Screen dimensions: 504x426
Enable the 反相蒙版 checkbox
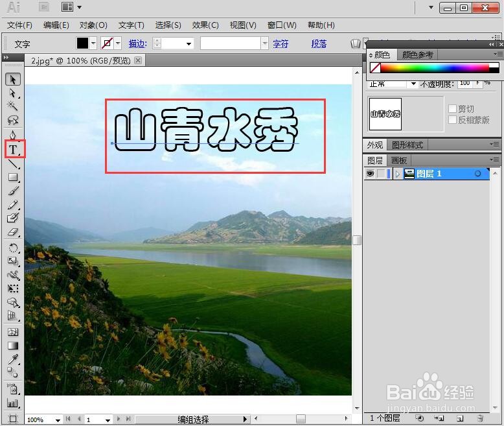click(x=452, y=120)
